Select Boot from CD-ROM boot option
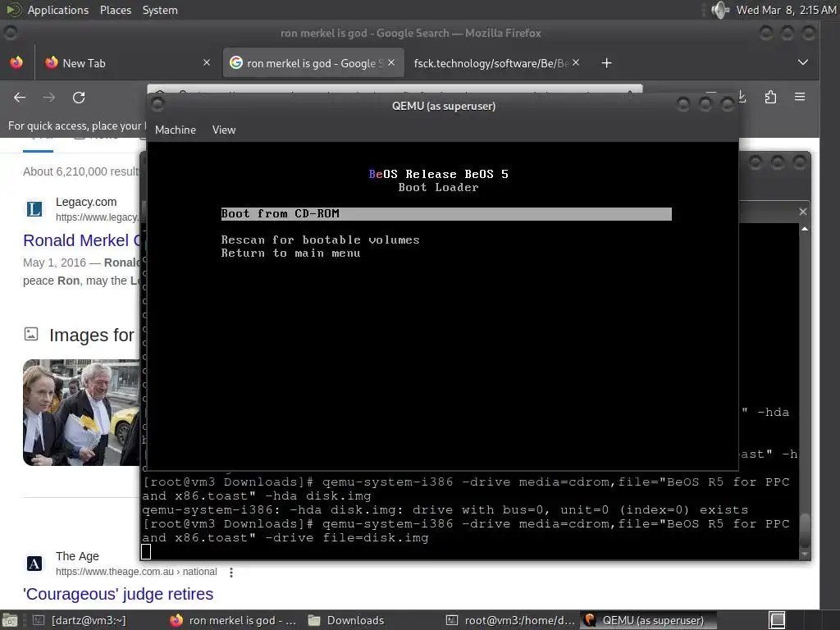The height and width of the screenshot is (630, 840). 446,214
